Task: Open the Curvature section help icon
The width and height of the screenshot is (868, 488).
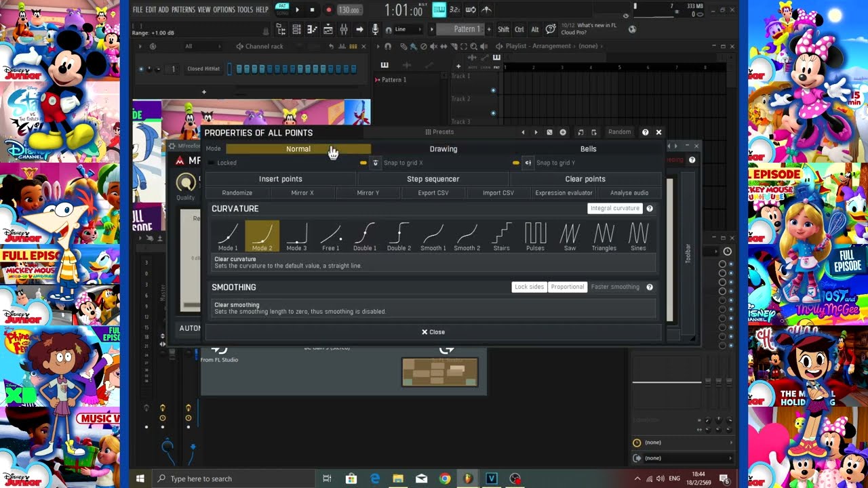Action: click(650, 209)
